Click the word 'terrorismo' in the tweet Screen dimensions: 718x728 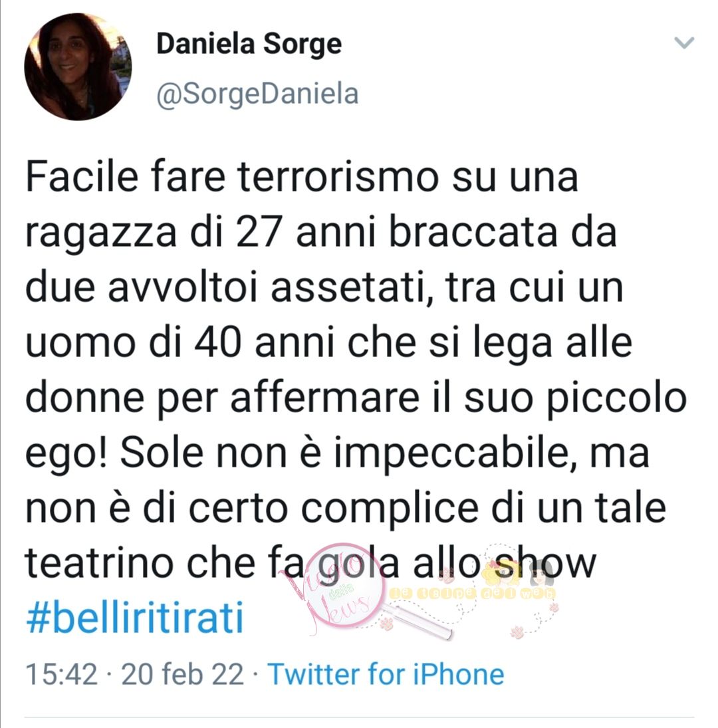click(x=338, y=177)
